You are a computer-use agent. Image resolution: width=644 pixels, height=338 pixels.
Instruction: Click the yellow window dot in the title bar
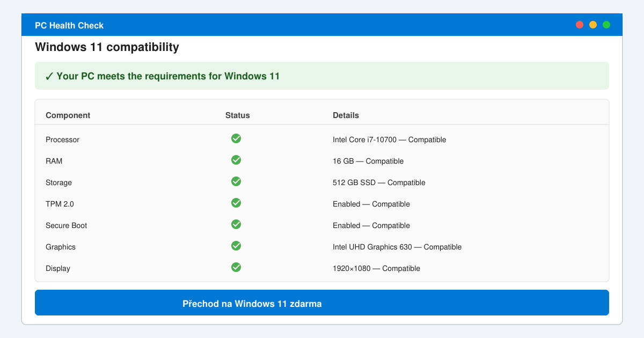coord(593,25)
